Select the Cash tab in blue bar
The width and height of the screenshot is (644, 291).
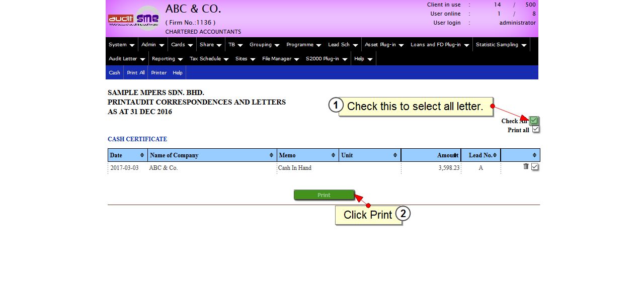115,73
